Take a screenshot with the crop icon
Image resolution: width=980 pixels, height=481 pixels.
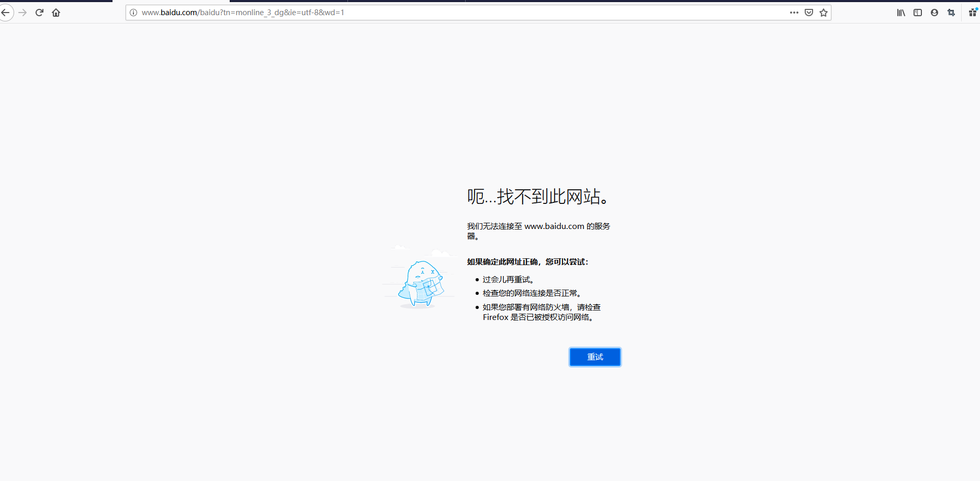click(x=951, y=13)
